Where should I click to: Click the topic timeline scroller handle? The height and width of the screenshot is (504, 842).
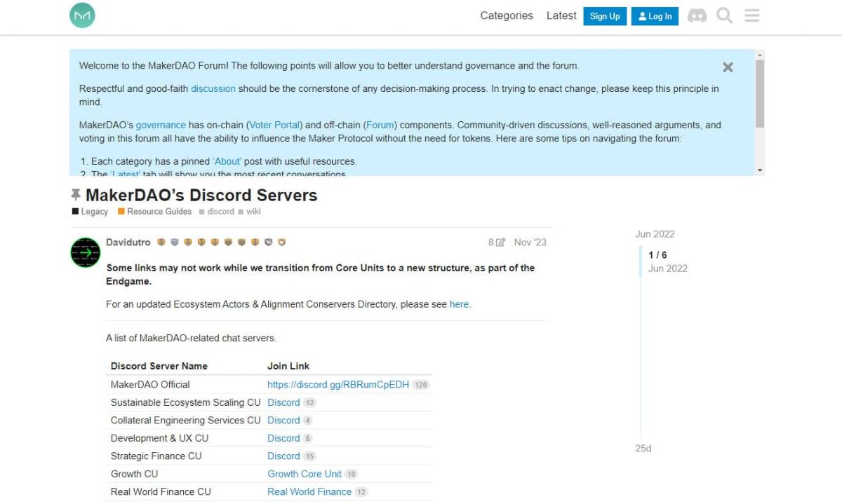640,261
